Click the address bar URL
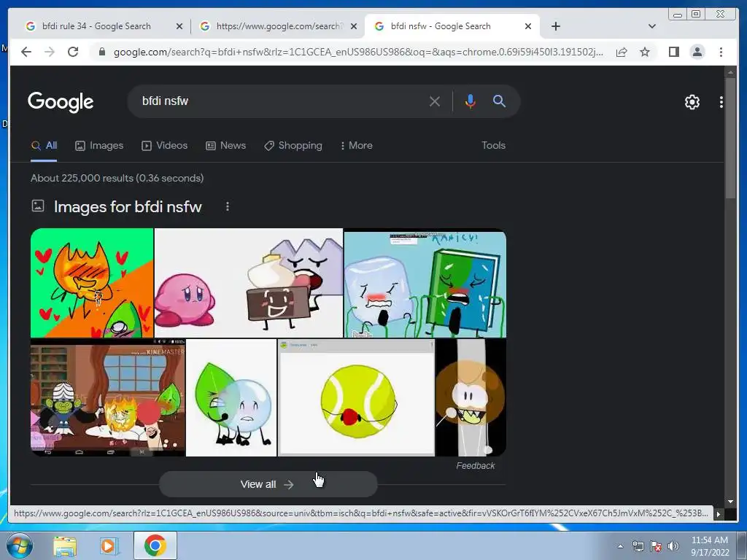Screen dimensions: 747x560 tap(358, 52)
